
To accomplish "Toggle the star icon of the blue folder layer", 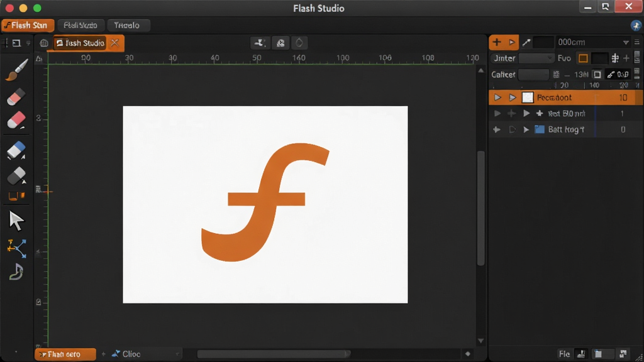I will pyautogui.click(x=497, y=129).
